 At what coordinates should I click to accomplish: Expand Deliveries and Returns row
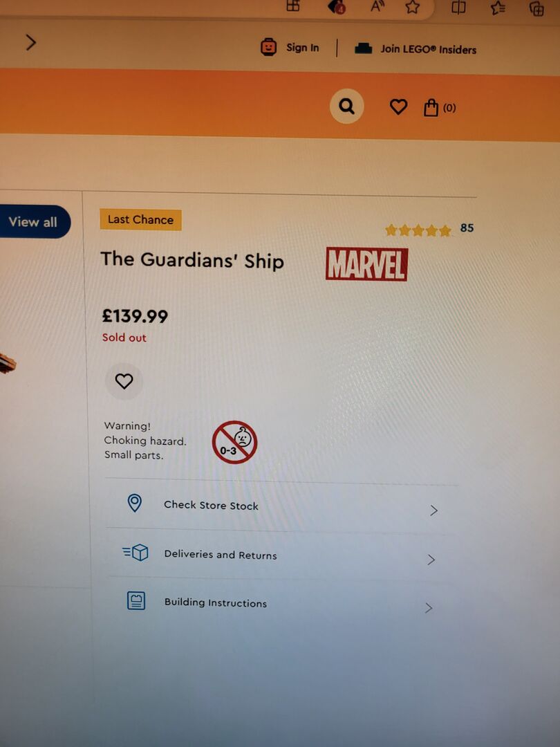click(281, 555)
